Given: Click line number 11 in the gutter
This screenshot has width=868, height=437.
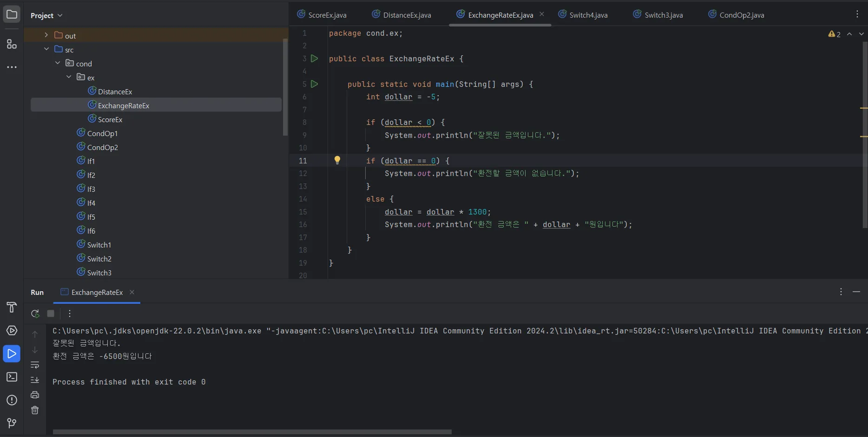Looking at the screenshot, I should coord(302,161).
